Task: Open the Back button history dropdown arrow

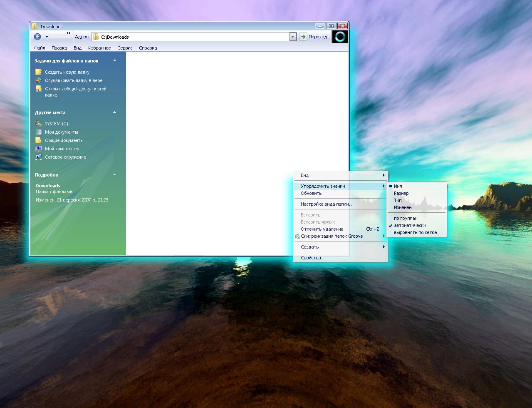Action: [x=47, y=37]
